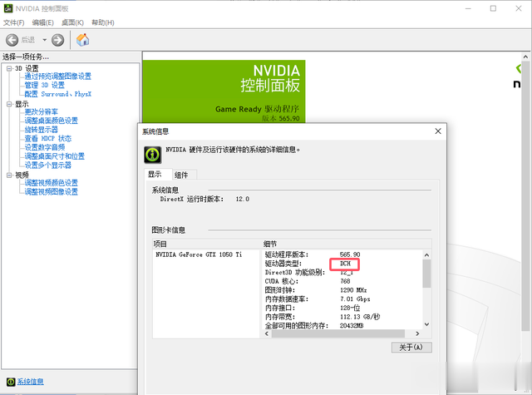
Task: Click the green info icon in the dialog
Action: click(x=153, y=155)
